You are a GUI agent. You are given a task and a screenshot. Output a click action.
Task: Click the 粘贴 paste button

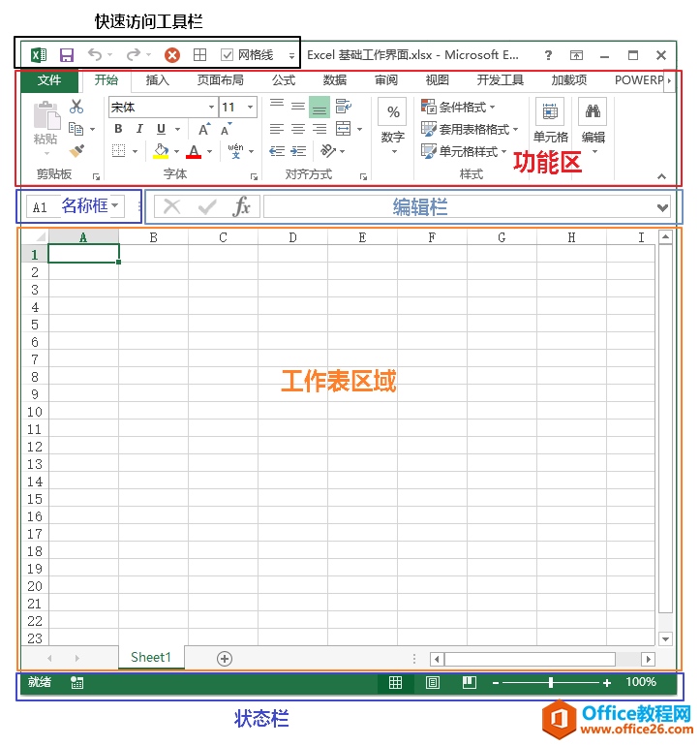(46, 128)
